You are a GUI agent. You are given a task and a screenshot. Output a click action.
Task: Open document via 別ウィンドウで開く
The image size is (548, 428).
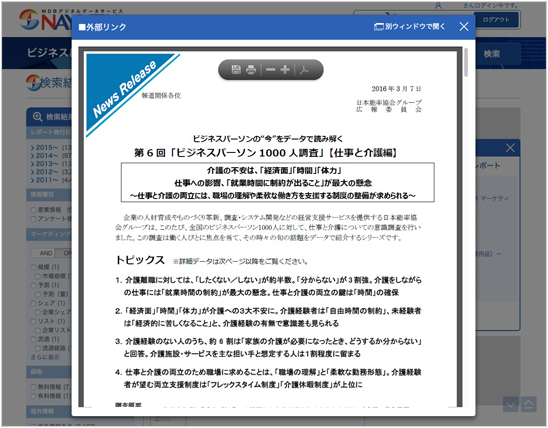coord(410,27)
